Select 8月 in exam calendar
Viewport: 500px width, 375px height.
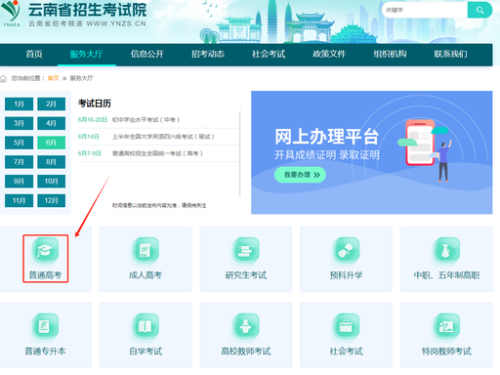pos(51,162)
